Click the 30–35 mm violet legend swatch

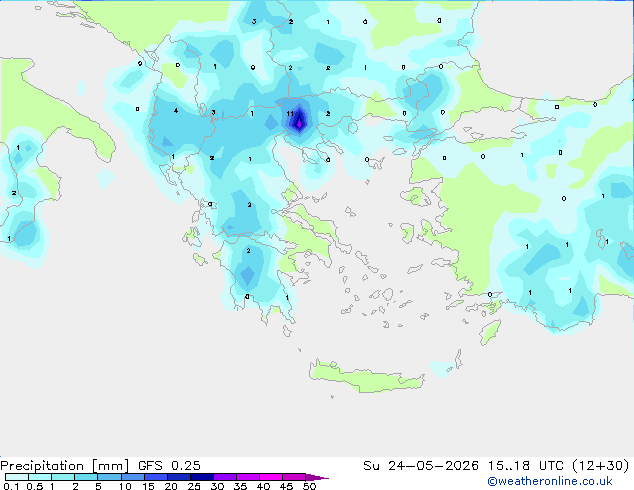(x=224, y=477)
